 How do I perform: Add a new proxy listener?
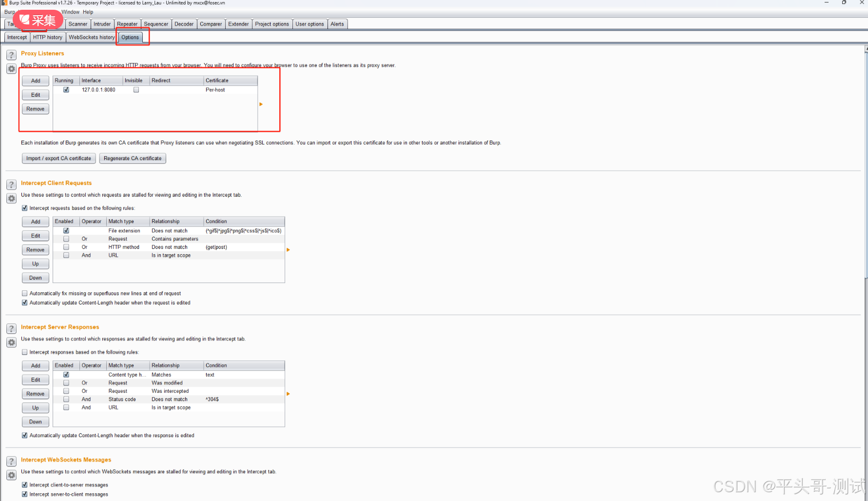[36, 80]
